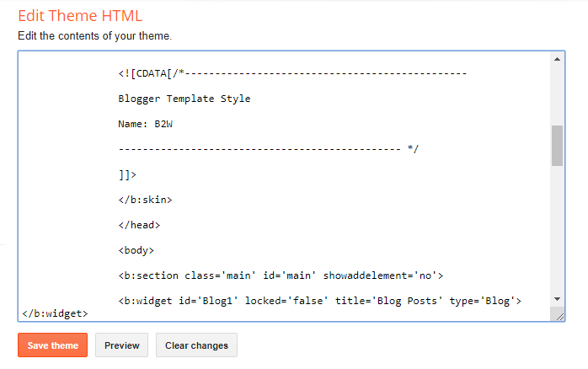The width and height of the screenshot is (588, 369).
Task: Click the vertical scrollbar thumb
Action: point(557,146)
